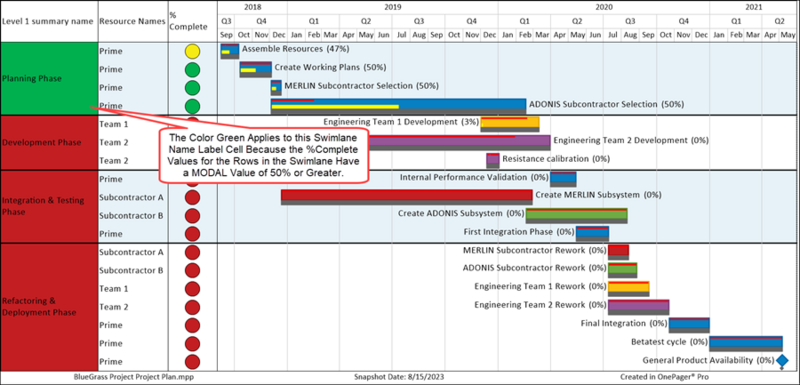Click 'Prime' resource in Assemble Resources row

(x=111, y=51)
